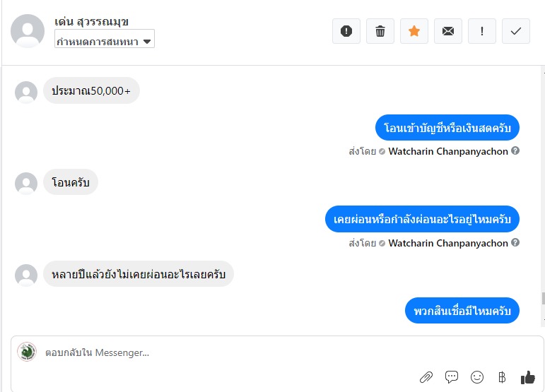
Task: Send a thumbs-up like
Action: (x=527, y=377)
